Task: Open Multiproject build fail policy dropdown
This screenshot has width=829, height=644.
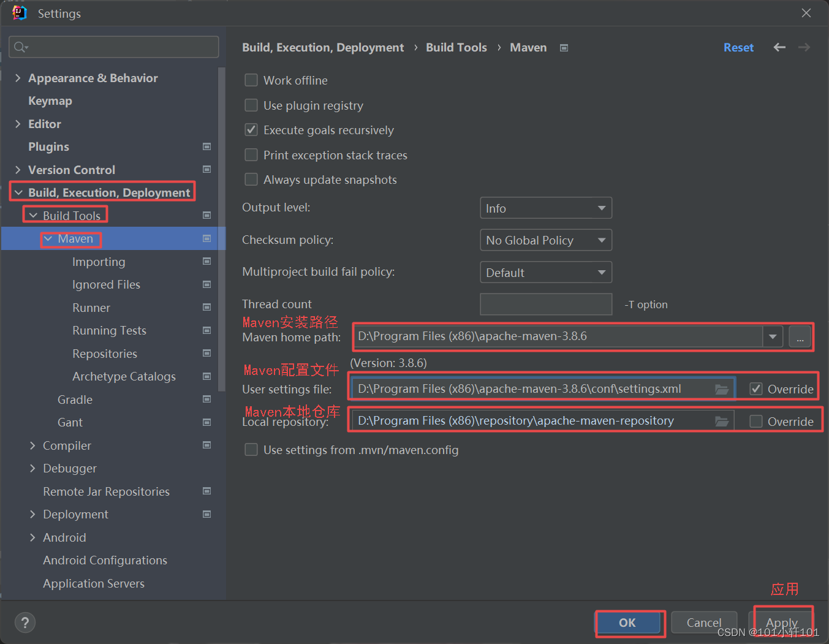Action: point(546,272)
